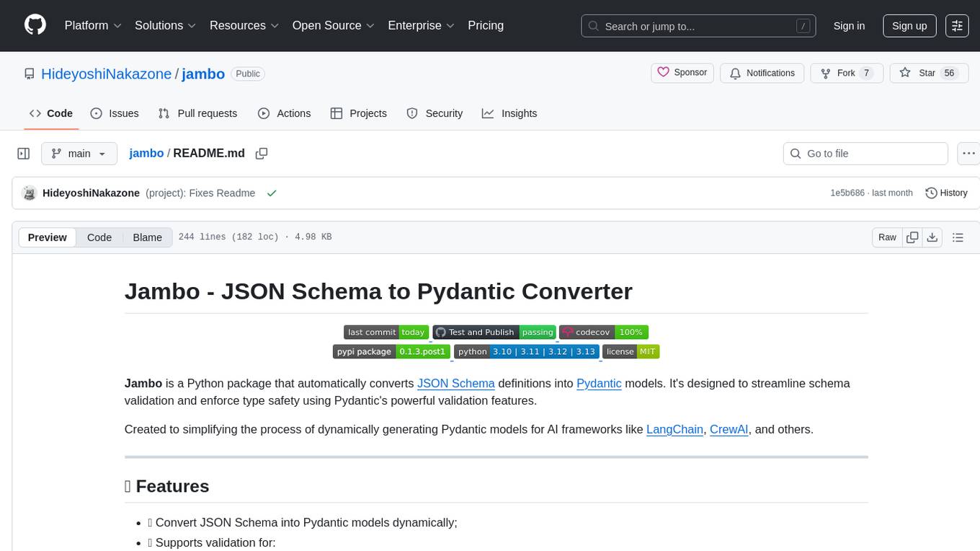This screenshot has height=551, width=980.
Task: Switch to the Issues tab
Action: pyautogui.click(x=115, y=113)
